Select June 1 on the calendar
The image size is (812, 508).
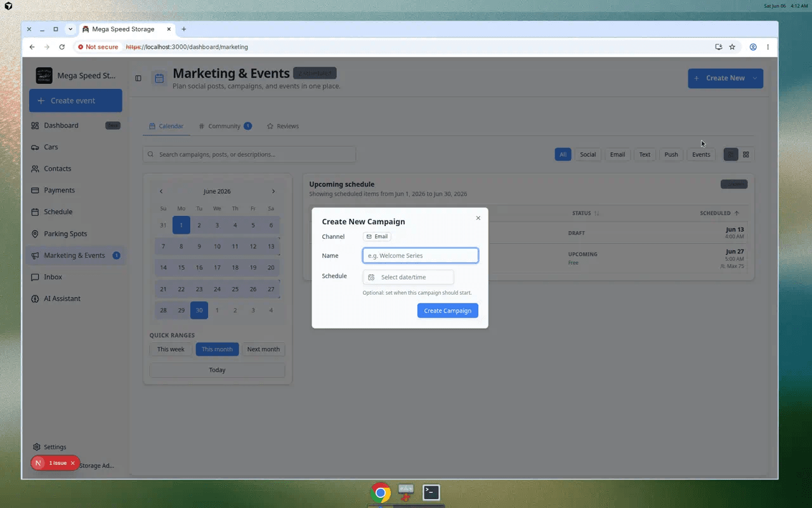(x=181, y=225)
